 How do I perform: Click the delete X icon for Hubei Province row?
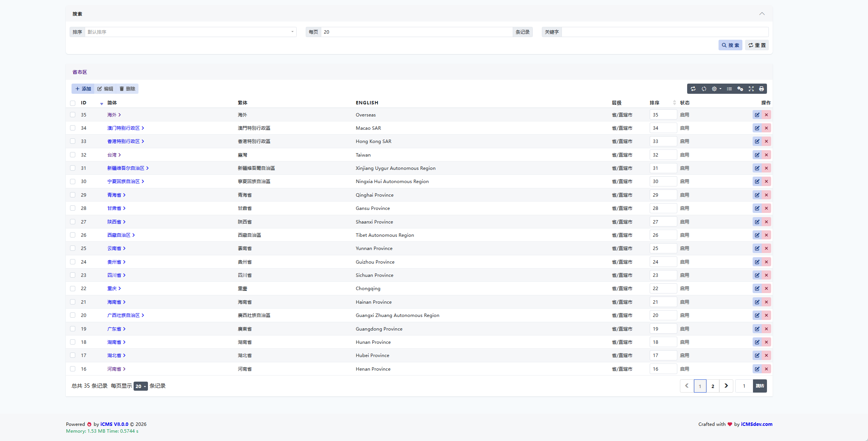pyautogui.click(x=766, y=356)
